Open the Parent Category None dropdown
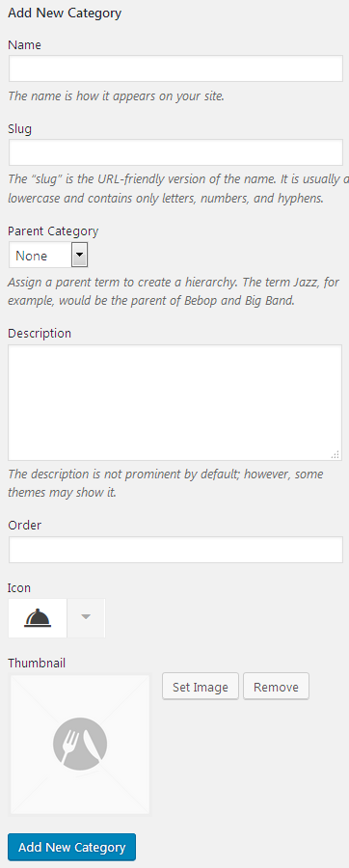This screenshot has height=868, width=349. (48, 256)
